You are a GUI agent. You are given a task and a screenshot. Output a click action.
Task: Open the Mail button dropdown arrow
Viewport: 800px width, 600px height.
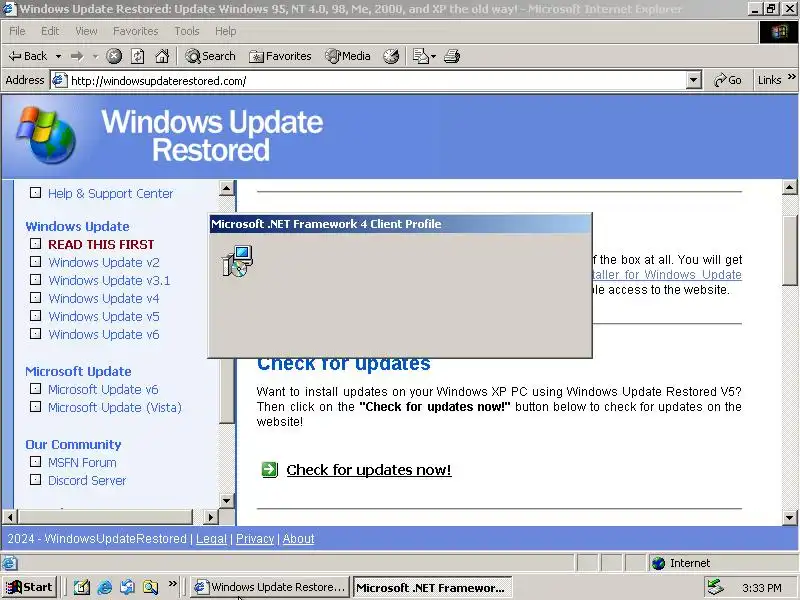point(433,56)
